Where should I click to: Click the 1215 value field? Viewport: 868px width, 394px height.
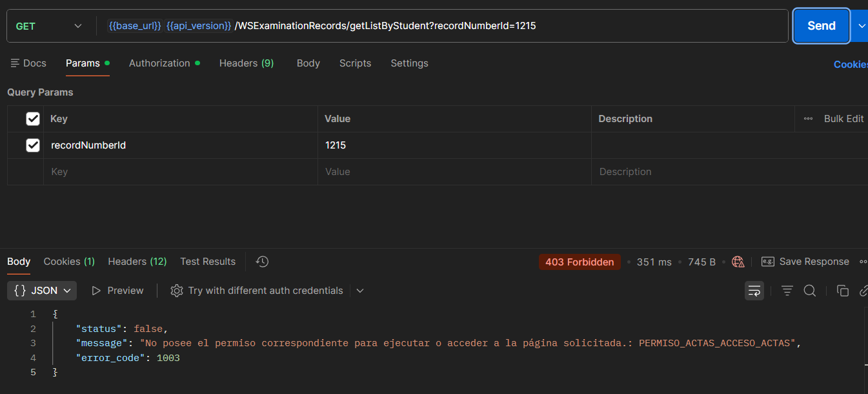point(454,145)
